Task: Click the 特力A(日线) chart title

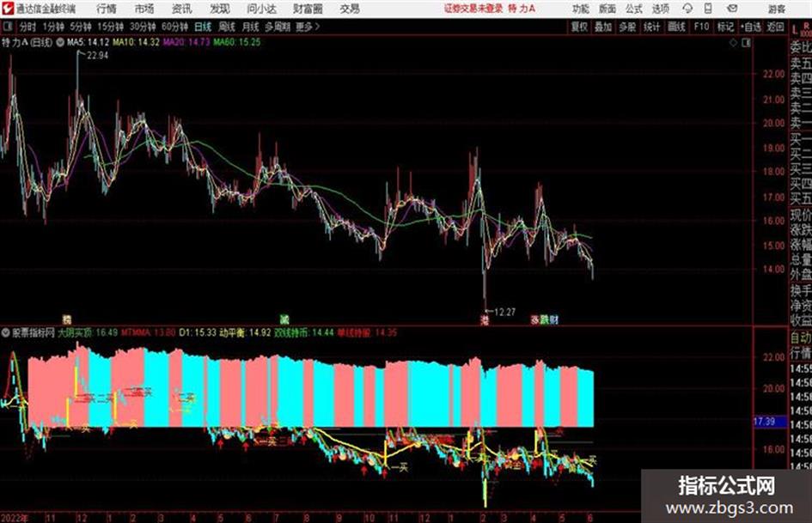Action: [27, 42]
